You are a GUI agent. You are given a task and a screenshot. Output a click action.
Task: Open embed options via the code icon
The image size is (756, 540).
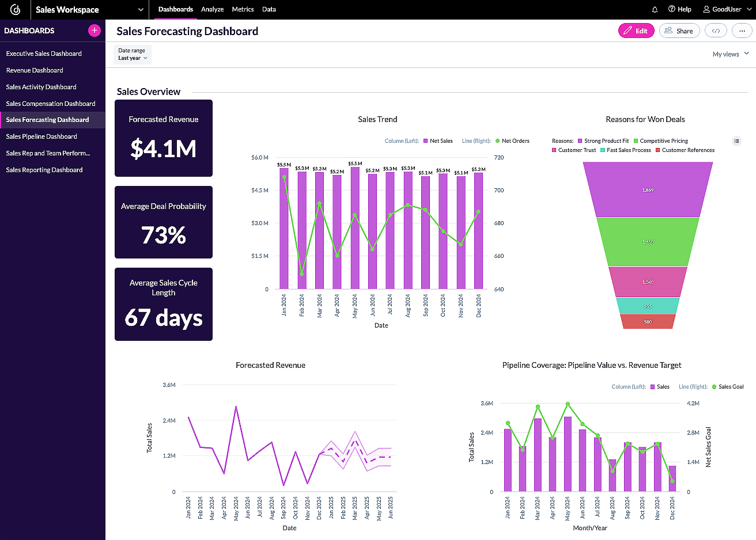(716, 31)
